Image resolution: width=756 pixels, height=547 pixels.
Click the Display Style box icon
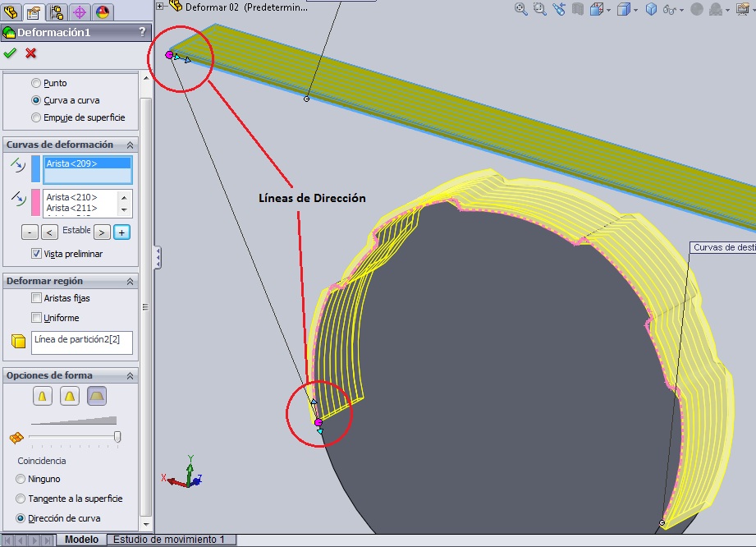coord(623,9)
